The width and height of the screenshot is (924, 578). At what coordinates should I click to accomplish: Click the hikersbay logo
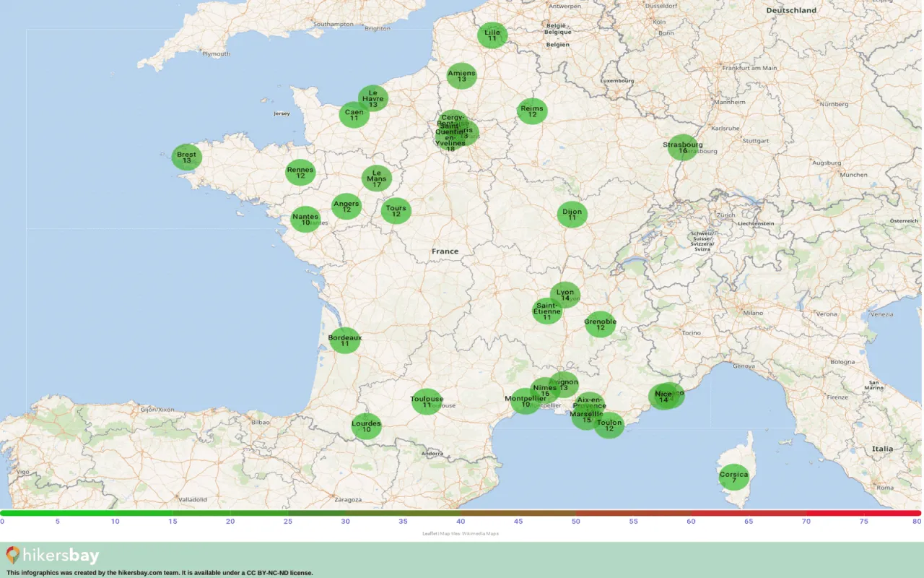(x=52, y=556)
